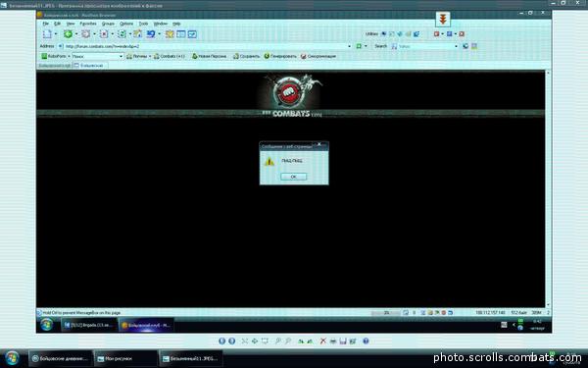Expand the RoboForm dropdown arrow
Screen dimensions: 588x368
[69, 56]
